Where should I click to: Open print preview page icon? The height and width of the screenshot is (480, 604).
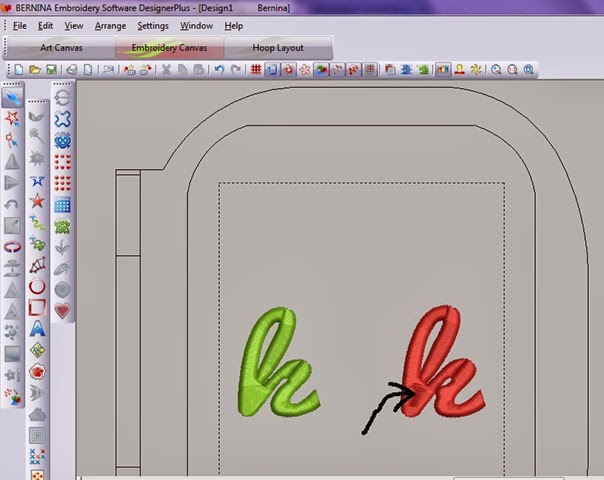pyautogui.click(x=88, y=70)
